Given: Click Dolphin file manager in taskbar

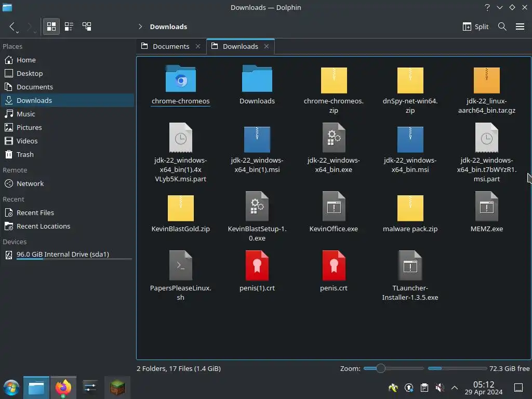Looking at the screenshot, I should [36, 388].
